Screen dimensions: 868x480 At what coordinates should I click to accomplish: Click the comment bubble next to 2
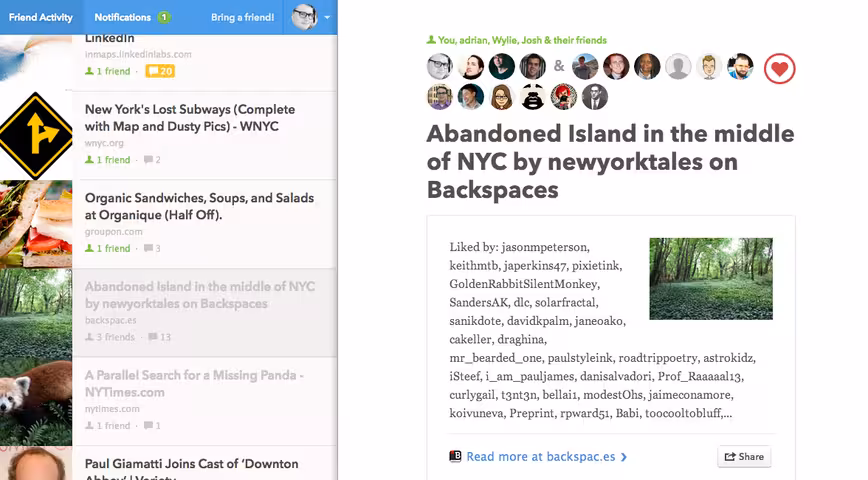148,159
